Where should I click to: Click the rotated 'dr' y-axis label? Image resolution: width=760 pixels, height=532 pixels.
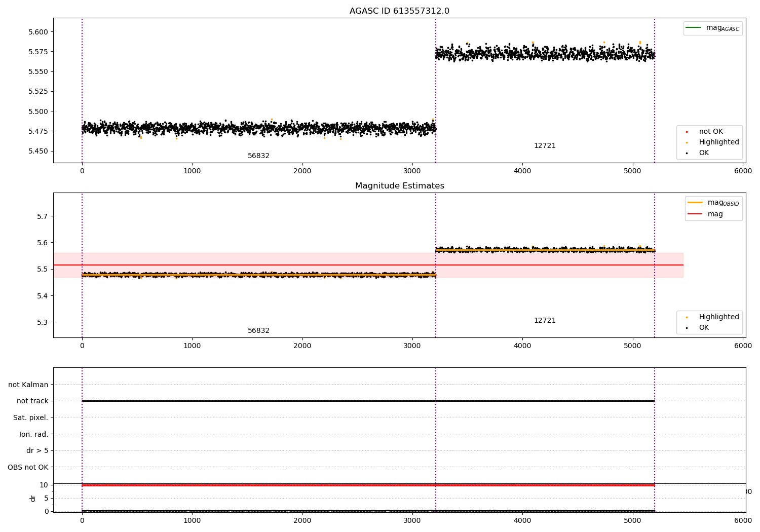click(33, 498)
